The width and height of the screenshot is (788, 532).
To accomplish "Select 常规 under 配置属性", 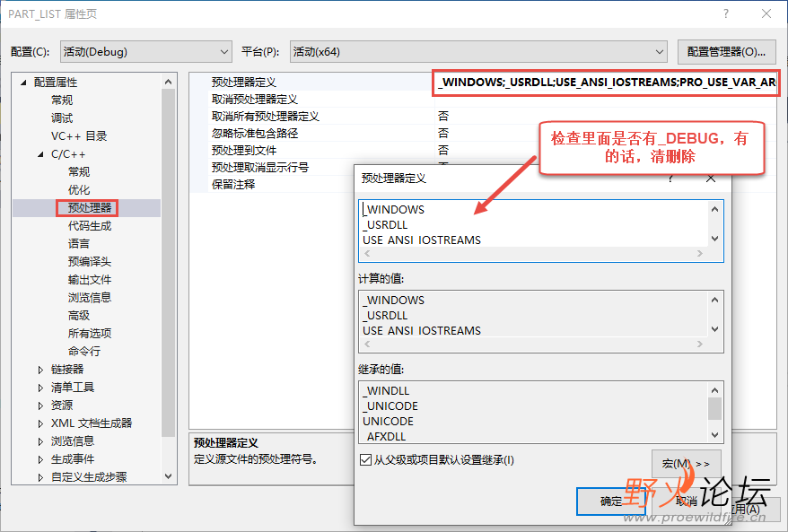I will click(62, 100).
